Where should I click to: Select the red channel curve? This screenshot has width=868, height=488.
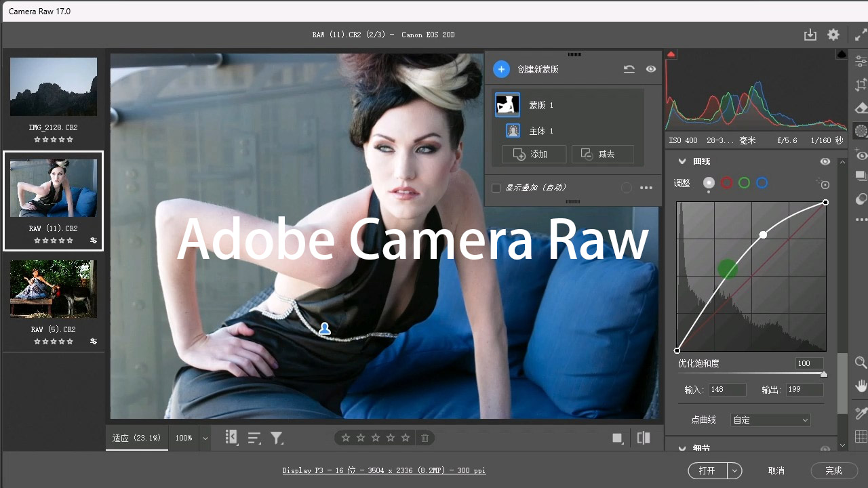726,183
